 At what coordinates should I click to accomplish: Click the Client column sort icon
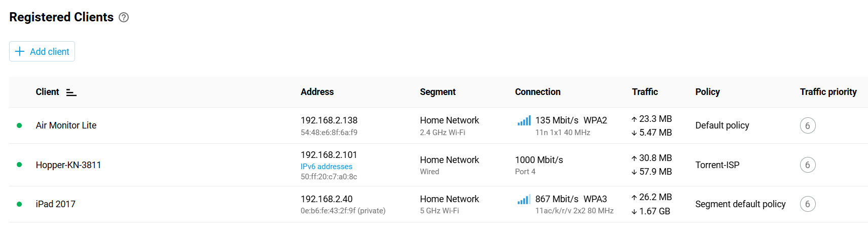[x=71, y=92]
